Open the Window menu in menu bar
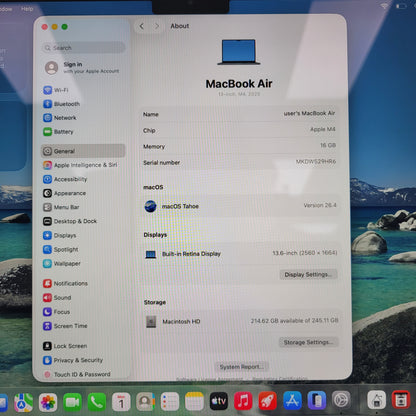The width and height of the screenshot is (416, 416). pyautogui.click(x=5, y=9)
